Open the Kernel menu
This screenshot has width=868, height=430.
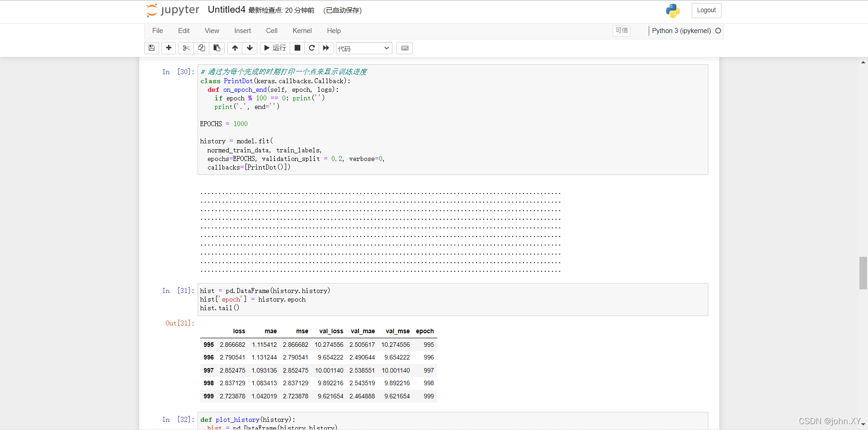tap(302, 31)
